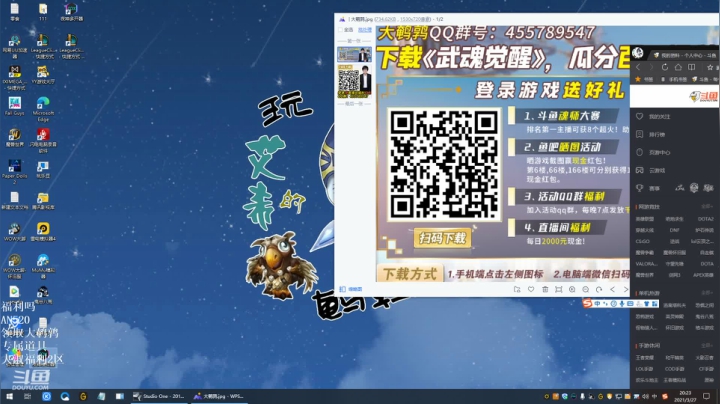Screen dimensions: 720x404
Task: Click the blue link beside the select-all checkbox
Action: point(365,30)
